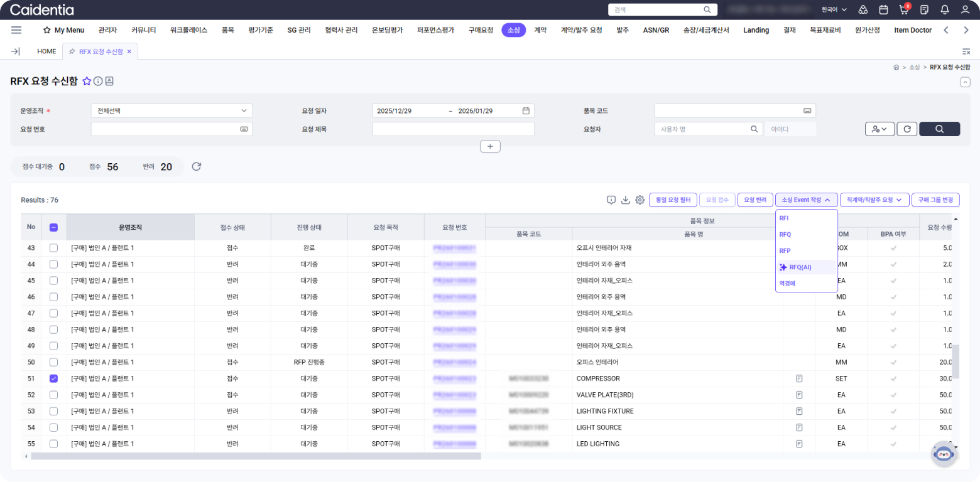Click the favorite star next to page title
980x482 pixels.
pyautogui.click(x=87, y=81)
